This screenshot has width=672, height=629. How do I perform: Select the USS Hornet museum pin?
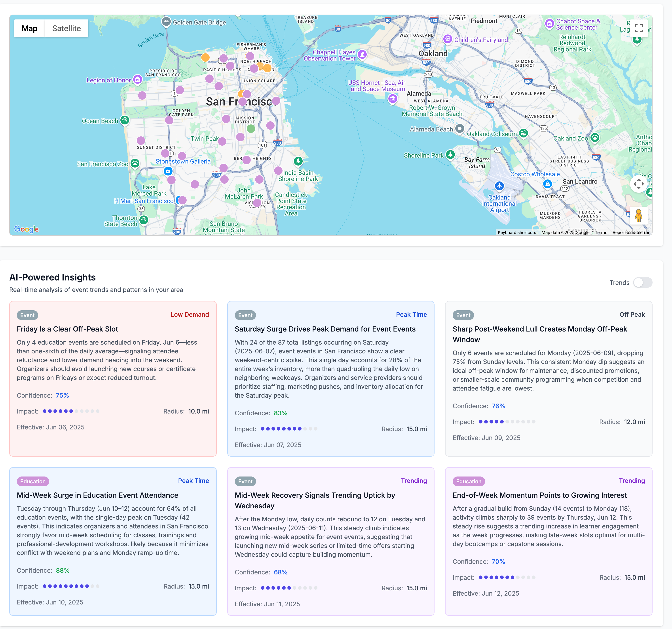[x=393, y=99]
